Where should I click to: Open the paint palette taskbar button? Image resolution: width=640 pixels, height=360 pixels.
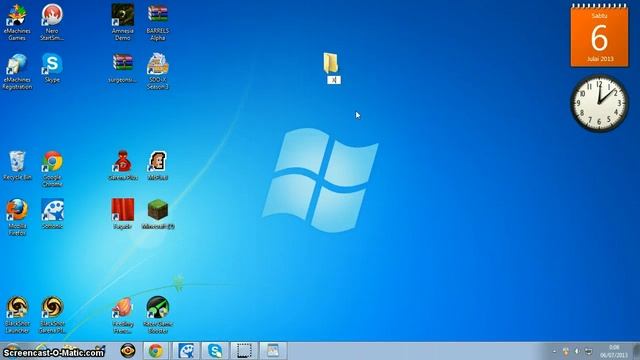186,351
